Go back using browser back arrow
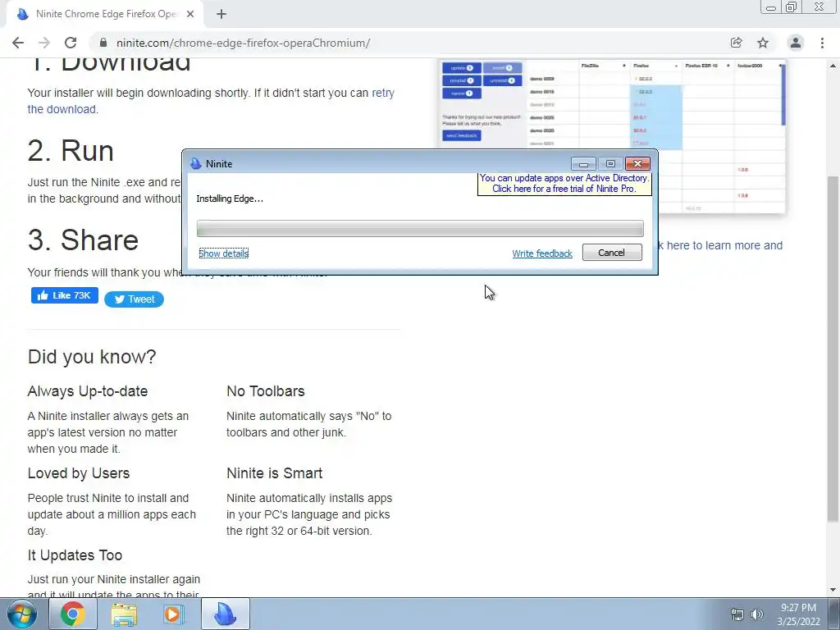840x630 pixels. point(18,43)
